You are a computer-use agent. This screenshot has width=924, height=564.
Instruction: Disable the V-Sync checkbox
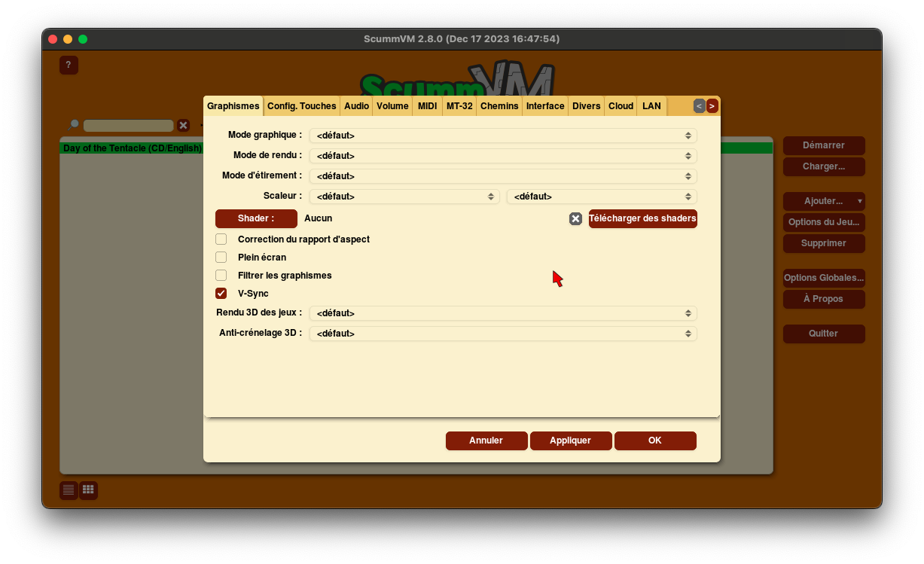point(221,293)
